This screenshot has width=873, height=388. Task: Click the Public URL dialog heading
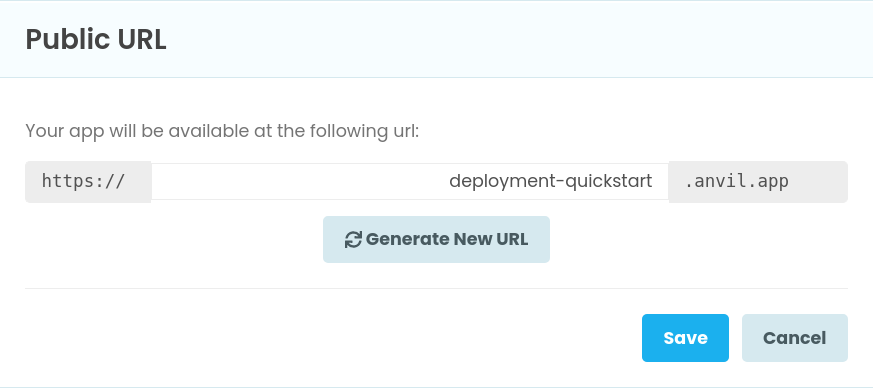tap(96, 40)
